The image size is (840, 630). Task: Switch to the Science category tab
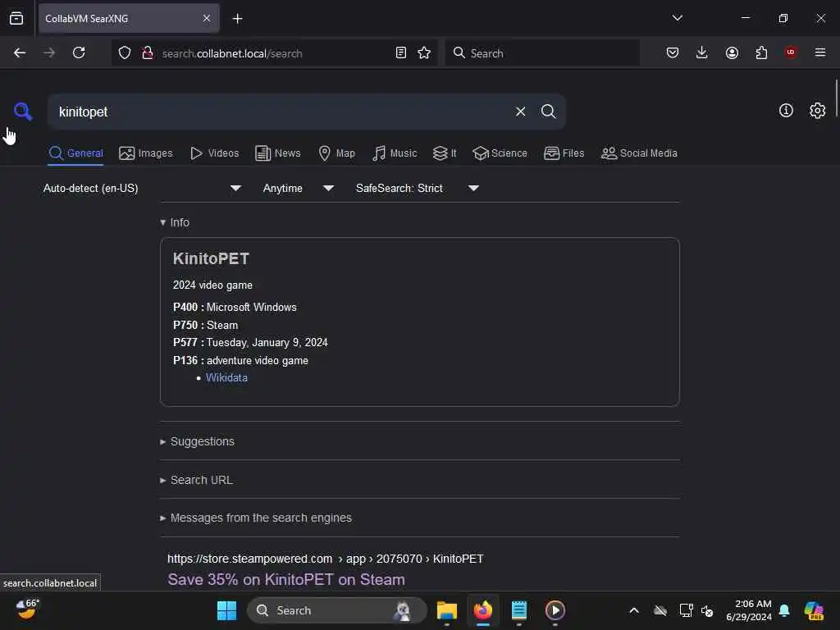coord(500,153)
